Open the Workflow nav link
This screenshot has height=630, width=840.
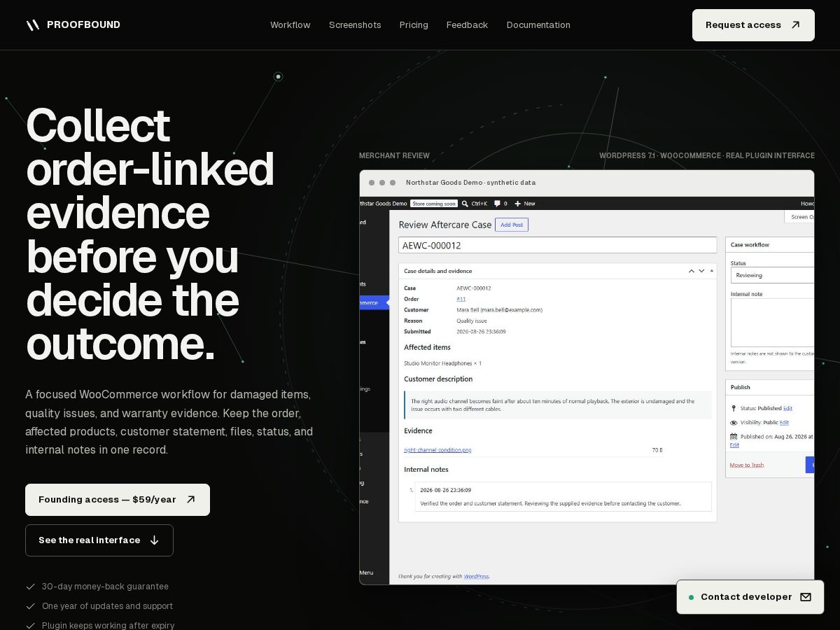(290, 25)
